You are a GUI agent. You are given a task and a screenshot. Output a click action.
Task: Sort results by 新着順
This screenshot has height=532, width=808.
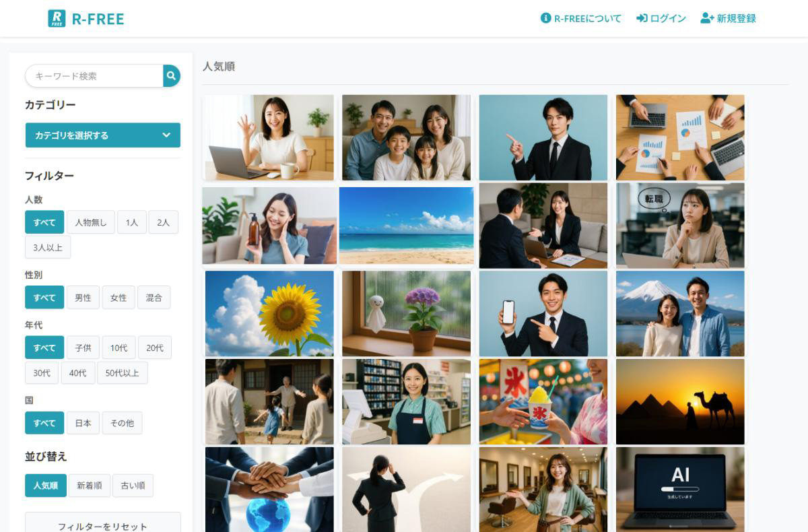click(89, 486)
